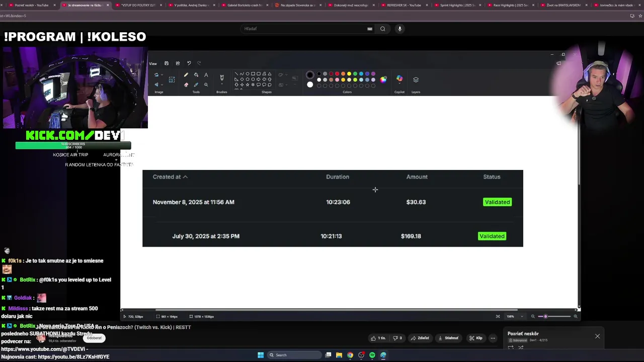Open the zoom percentage dropdown
This screenshot has width=644, height=362.
(522, 316)
